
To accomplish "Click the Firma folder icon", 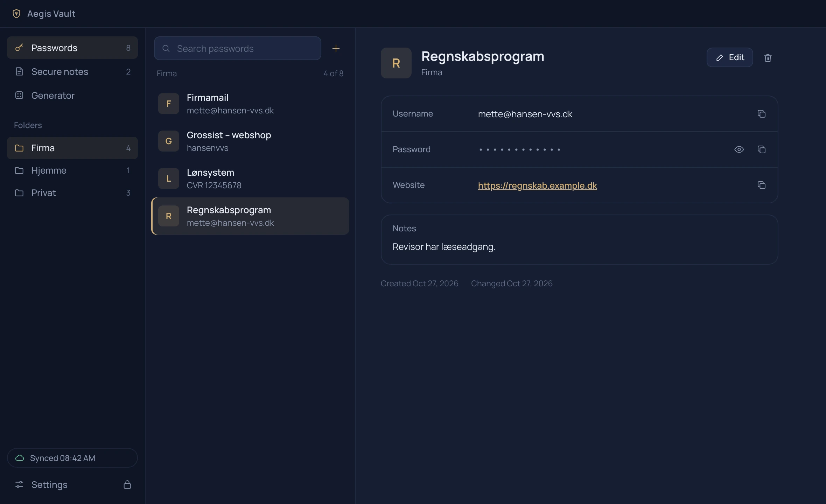I will tap(19, 148).
